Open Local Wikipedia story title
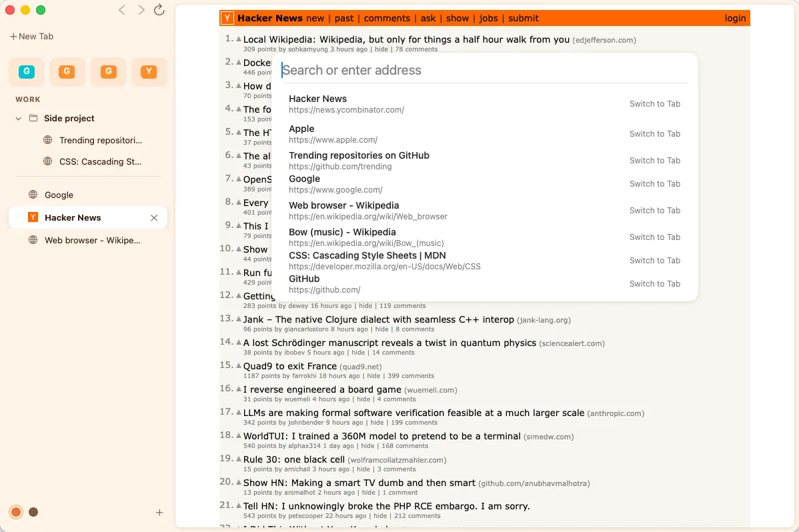799x532 pixels. [406, 40]
